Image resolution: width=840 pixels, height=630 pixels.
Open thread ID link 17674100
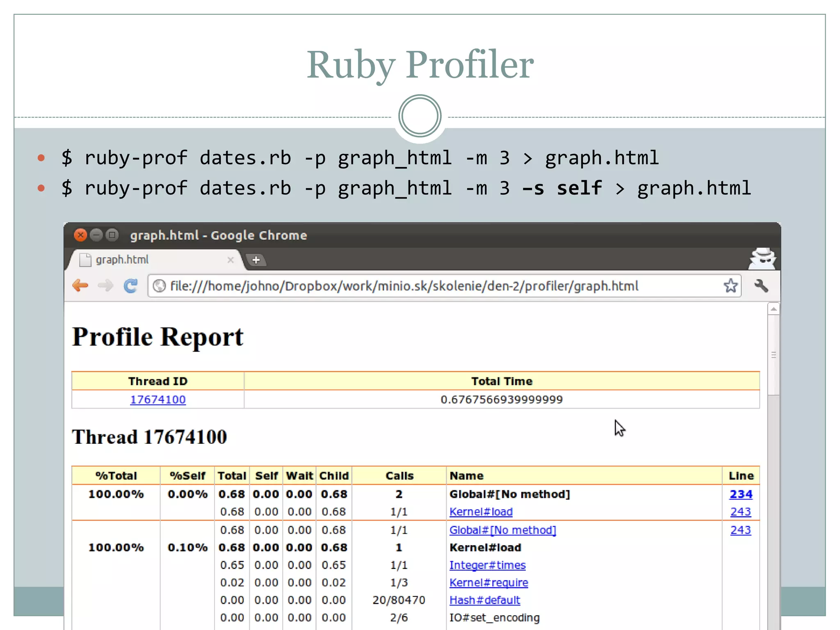click(158, 399)
